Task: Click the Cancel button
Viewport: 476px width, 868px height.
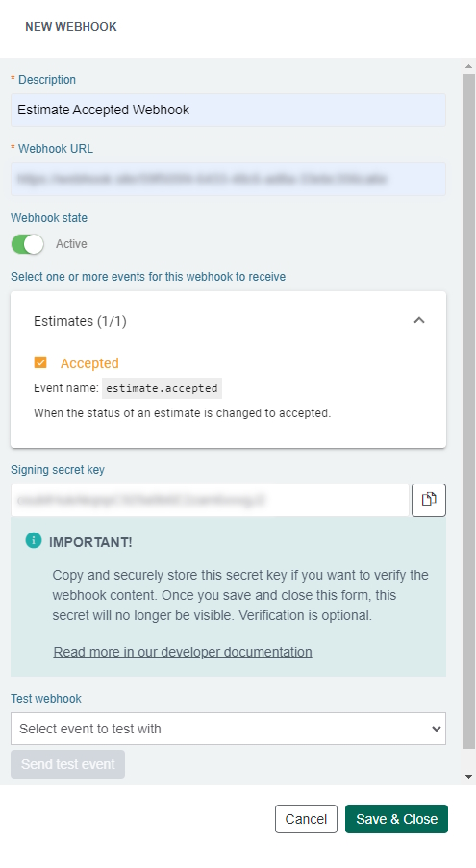Action: (x=306, y=819)
